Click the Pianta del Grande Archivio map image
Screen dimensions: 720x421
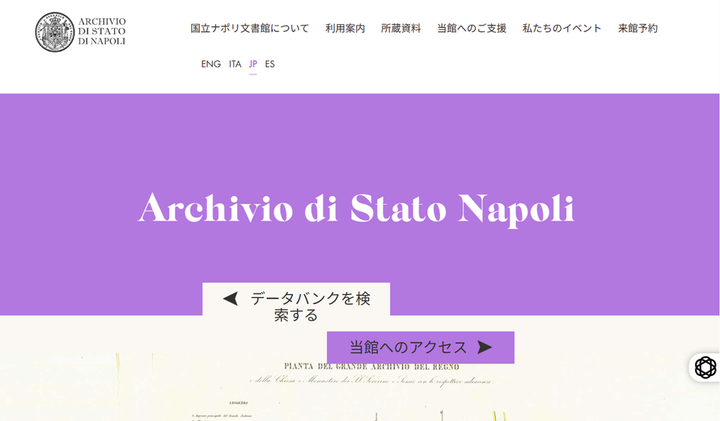(x=360, y=387)
